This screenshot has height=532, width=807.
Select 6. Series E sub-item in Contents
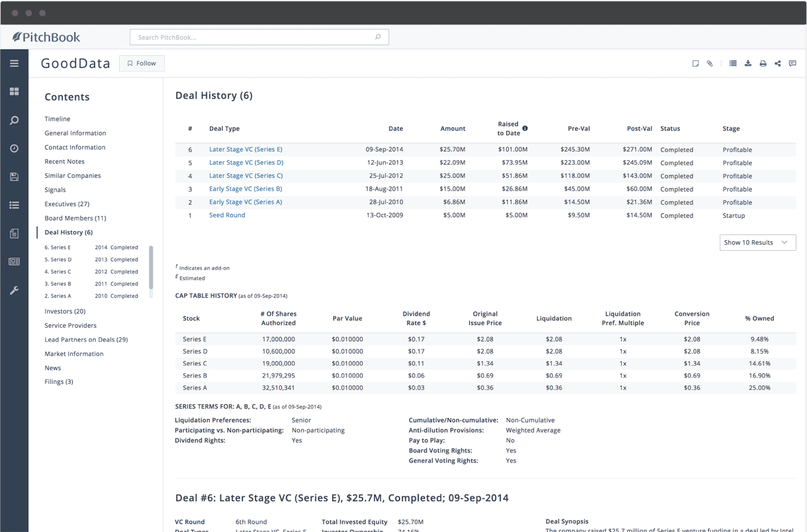[91, 247]
